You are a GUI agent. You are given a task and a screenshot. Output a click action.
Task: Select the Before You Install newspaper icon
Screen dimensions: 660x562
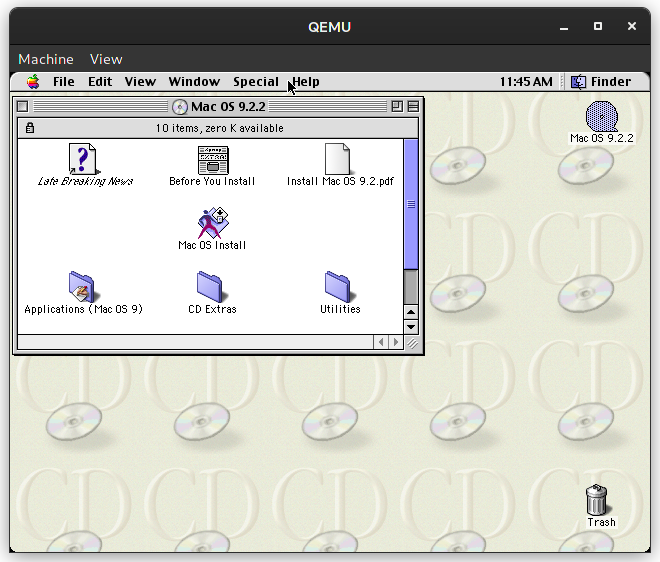pyautogui.click(x=213, y=160)
